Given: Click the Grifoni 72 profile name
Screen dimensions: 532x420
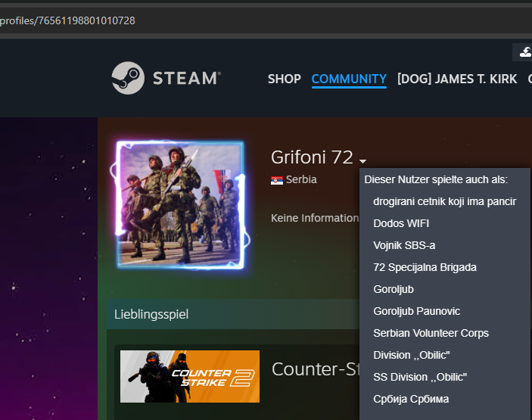Looking at the screenshot, I should pyautogui.click(x=312, y=157).
